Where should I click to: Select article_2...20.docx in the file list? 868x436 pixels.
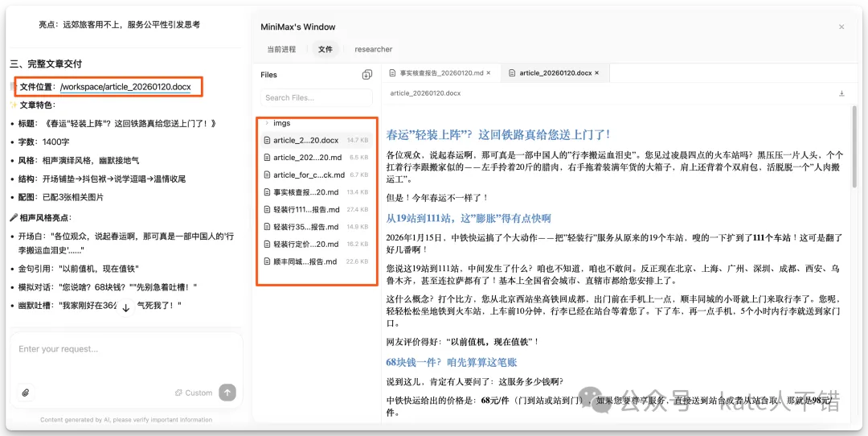[306, 140]
